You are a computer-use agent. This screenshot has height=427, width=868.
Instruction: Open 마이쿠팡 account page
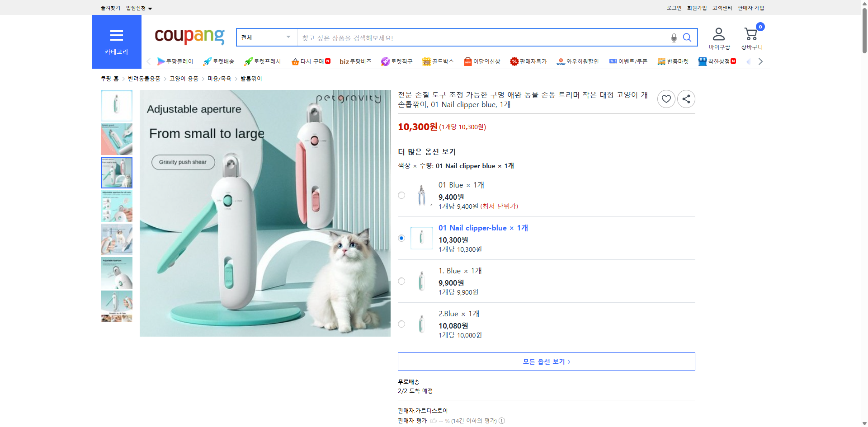[718, 36]
